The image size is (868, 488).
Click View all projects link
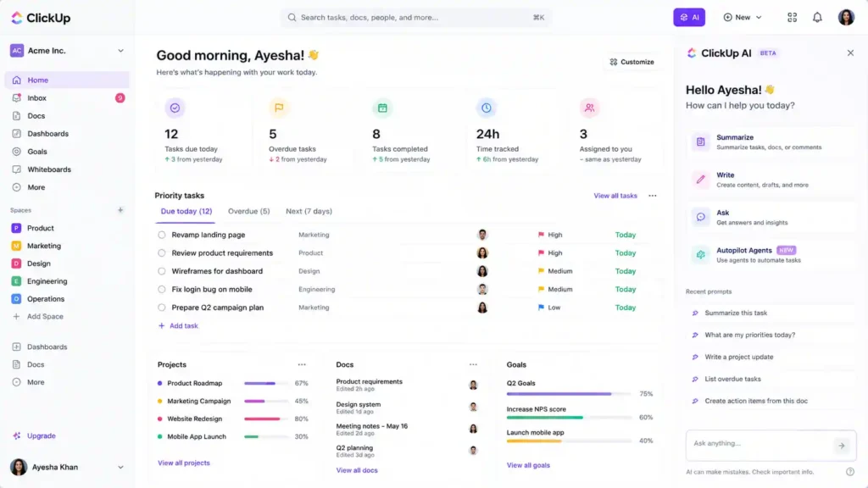(184, 463)
